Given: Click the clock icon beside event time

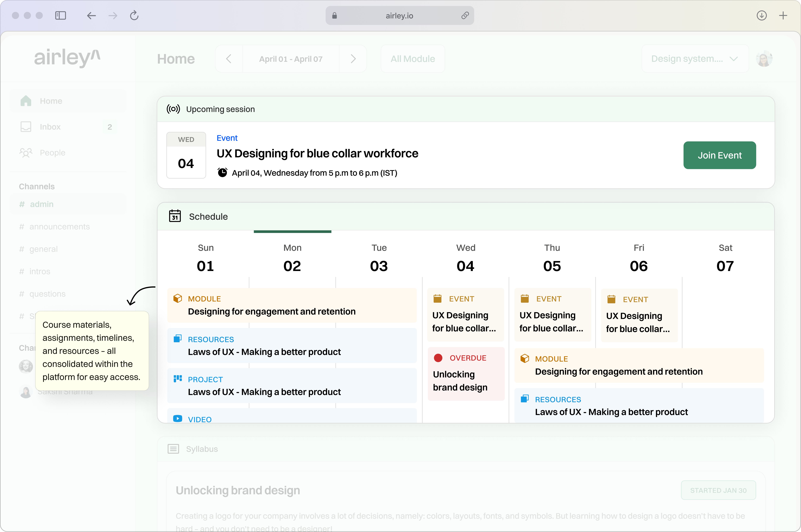Looking at the screenshot, I should 222,173.
